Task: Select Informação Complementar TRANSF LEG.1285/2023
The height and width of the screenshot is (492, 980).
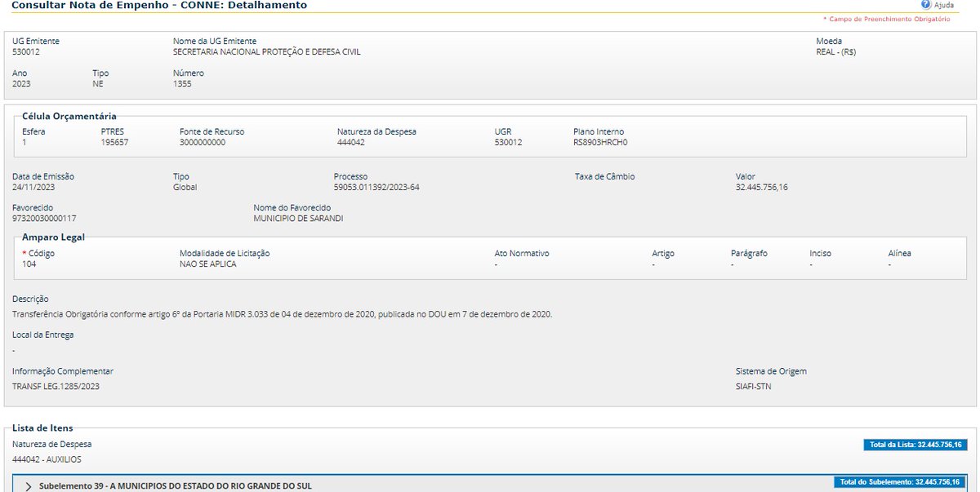Action: tap(56, 387)
